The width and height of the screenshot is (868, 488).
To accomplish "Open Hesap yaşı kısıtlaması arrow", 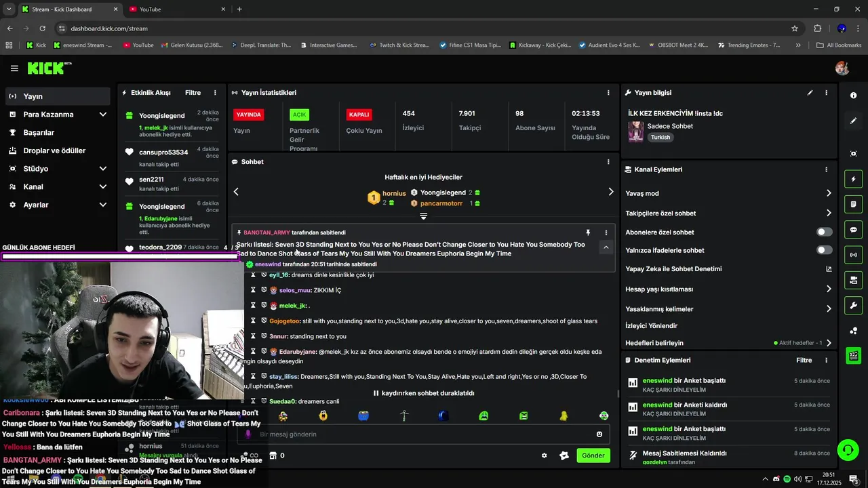I will click(x=828, y=289).
